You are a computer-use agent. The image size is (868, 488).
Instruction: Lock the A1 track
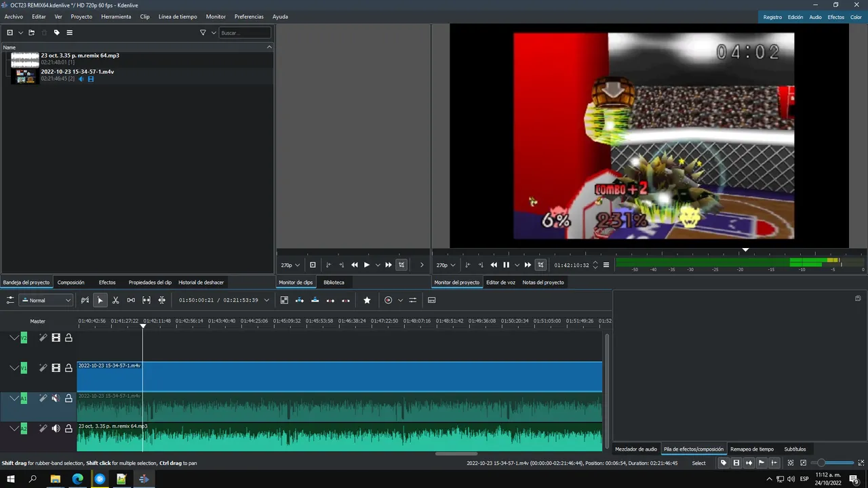coord(68,399)
